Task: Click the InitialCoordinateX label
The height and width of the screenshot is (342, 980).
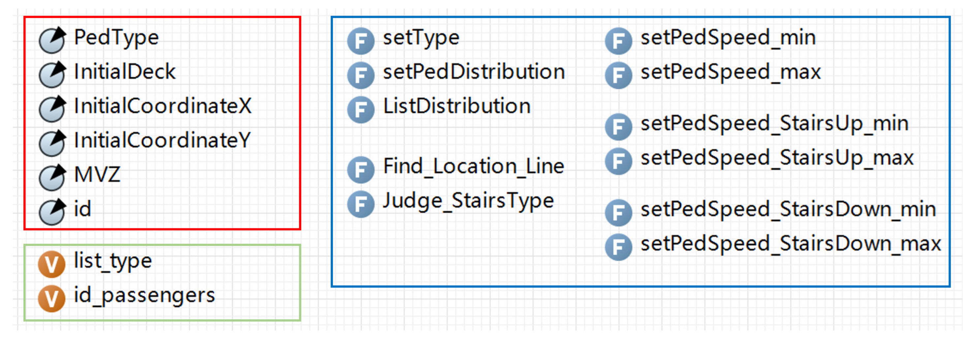Action: coord(163,106)
